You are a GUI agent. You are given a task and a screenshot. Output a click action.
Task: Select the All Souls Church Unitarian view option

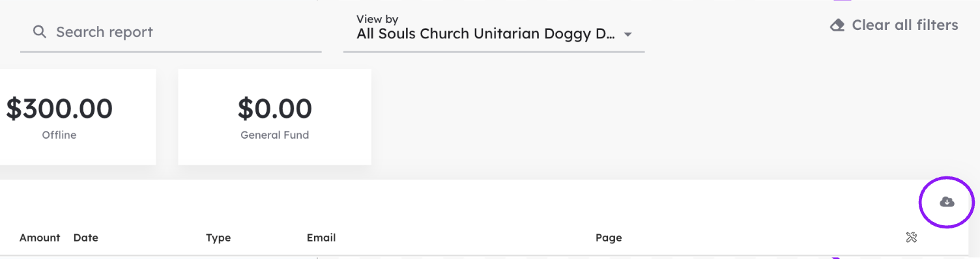tap(485, 34)
